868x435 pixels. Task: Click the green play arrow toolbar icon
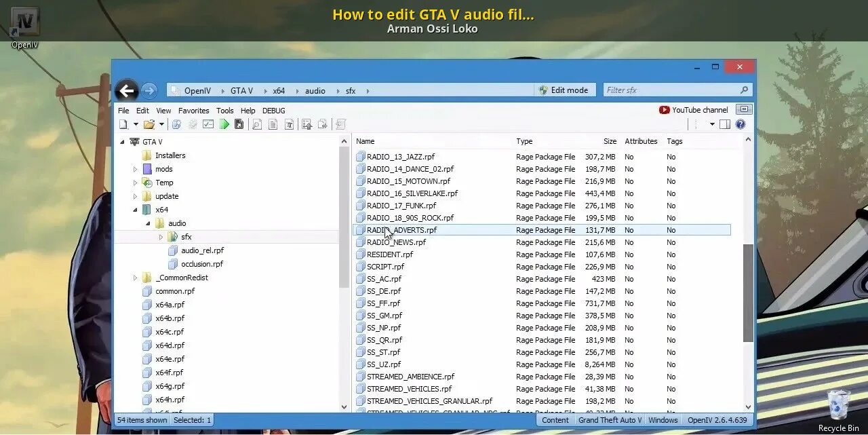(x=224, y=124)
